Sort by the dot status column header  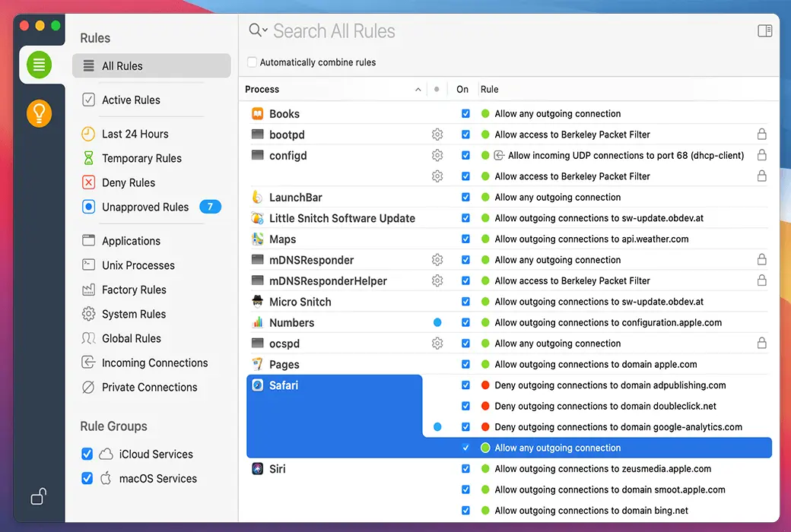pyautogui.click(x=437, y=89)
